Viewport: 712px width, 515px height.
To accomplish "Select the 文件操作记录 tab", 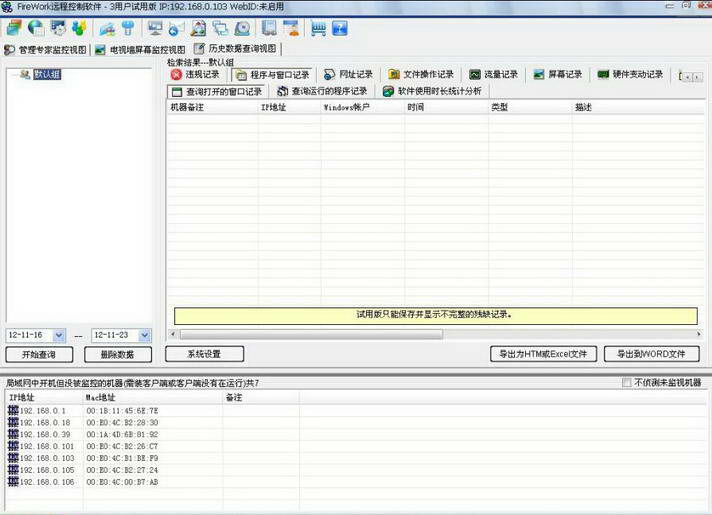I will click(420, 74).
